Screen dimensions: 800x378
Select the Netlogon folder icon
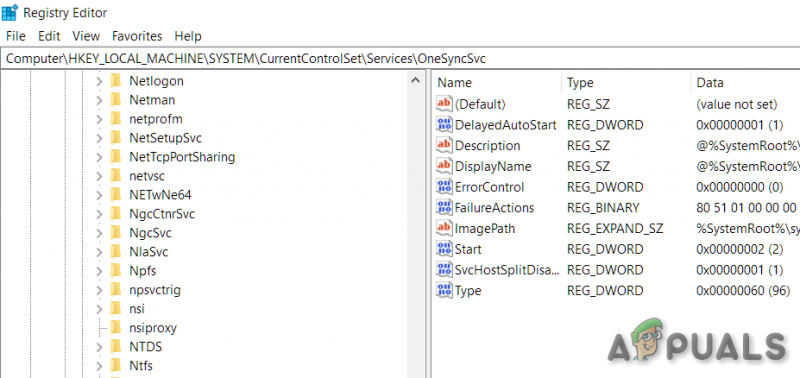[116, 81]
